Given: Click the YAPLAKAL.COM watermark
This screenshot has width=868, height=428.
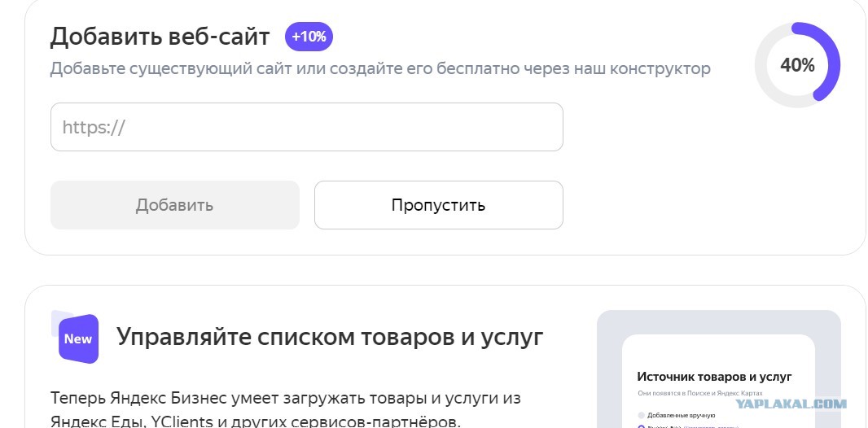Looking at the screenshot, I should pyautogui.click(x=791, y=404).
